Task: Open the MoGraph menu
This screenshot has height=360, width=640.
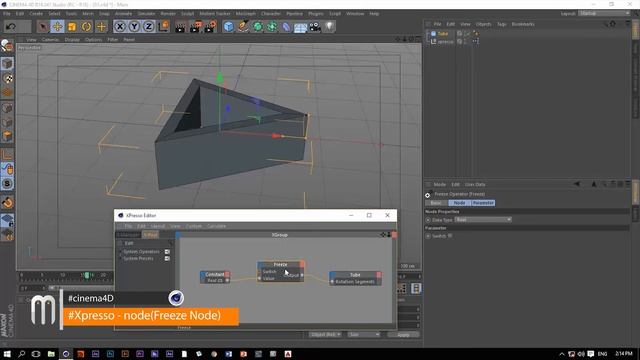Action: [246, 13]
